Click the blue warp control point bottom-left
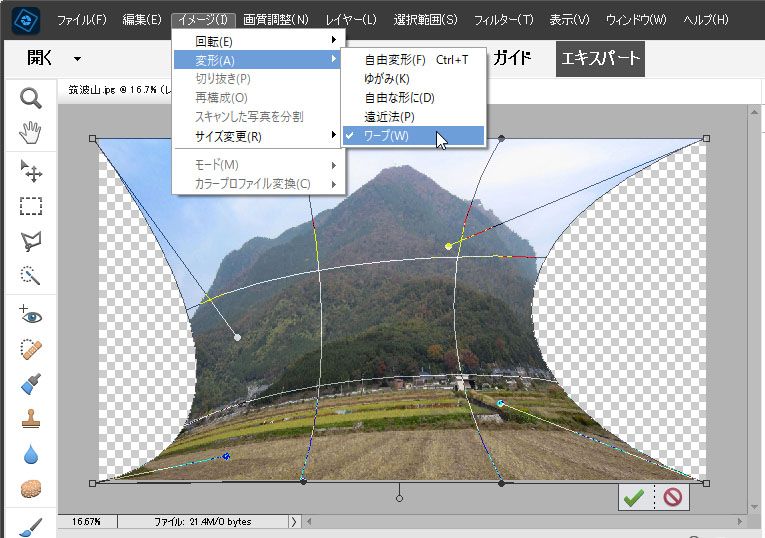The width and height of the screenshot is (765, 538). point(226,456)
